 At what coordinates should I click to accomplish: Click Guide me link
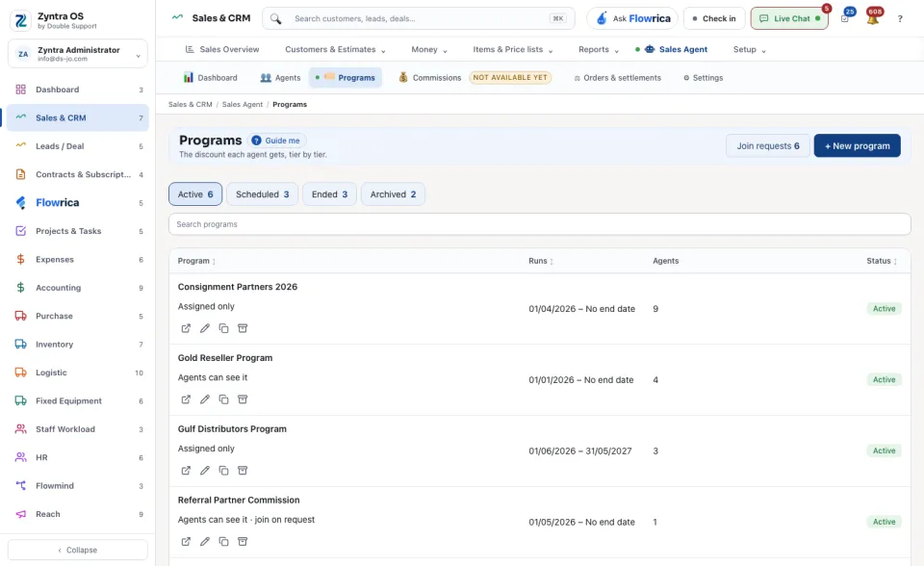(276, 141)
